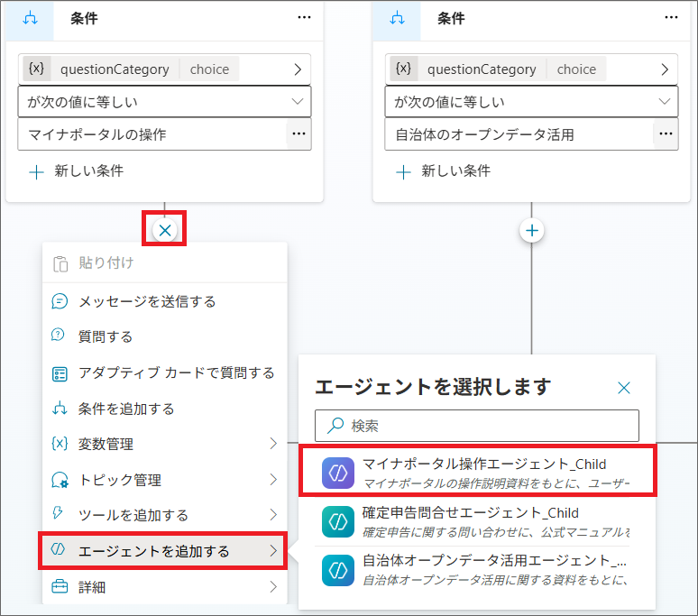Open the が次の値に等しい dropdown in right condition
The height and width of the screenshot is (616, 698).
click(531, 102)
